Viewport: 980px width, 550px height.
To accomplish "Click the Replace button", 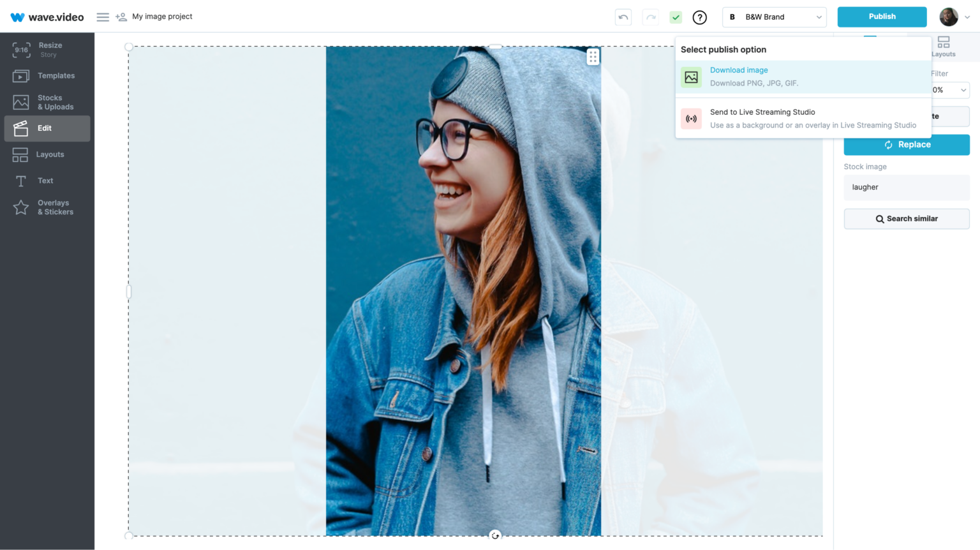I will (907, 144).
